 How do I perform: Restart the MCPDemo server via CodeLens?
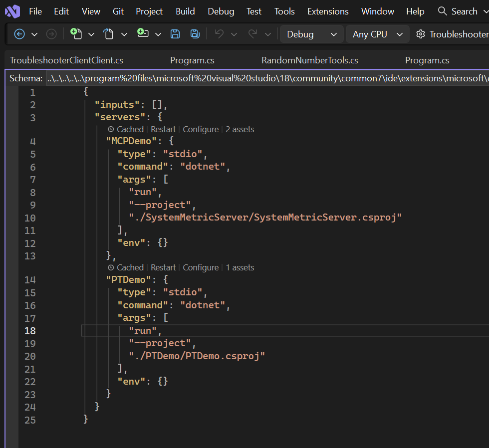[x=163, y=129]
